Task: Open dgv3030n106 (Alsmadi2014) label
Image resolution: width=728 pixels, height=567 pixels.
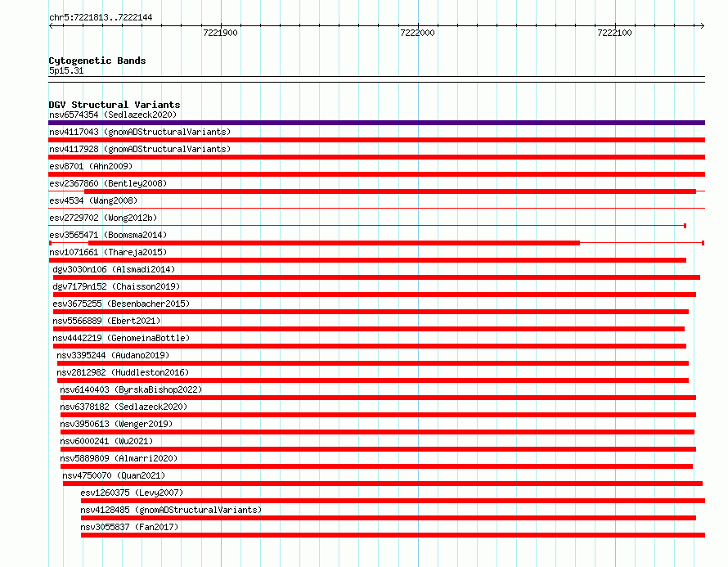Action: pyautogui.click(x=114, y=269)
